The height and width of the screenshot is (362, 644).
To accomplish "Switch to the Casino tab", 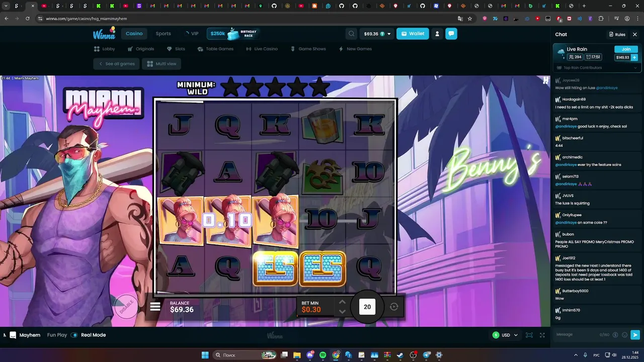I will coord(134,34).
